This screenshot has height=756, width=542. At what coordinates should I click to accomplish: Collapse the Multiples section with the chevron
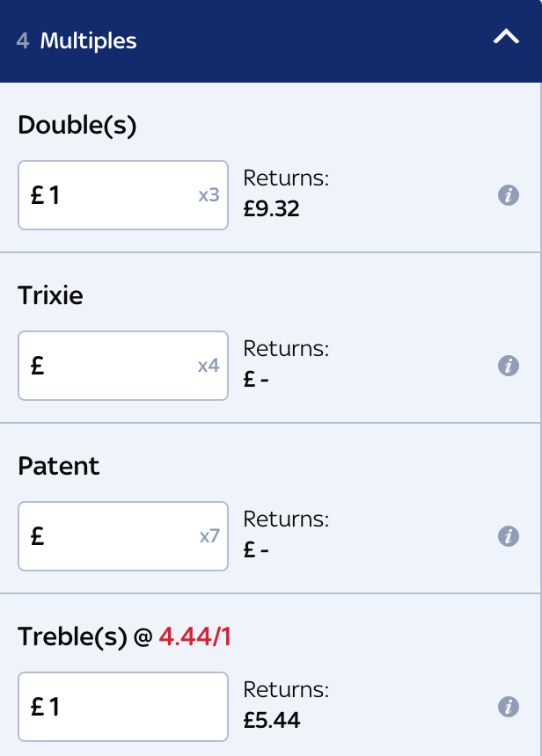[504, 38]
